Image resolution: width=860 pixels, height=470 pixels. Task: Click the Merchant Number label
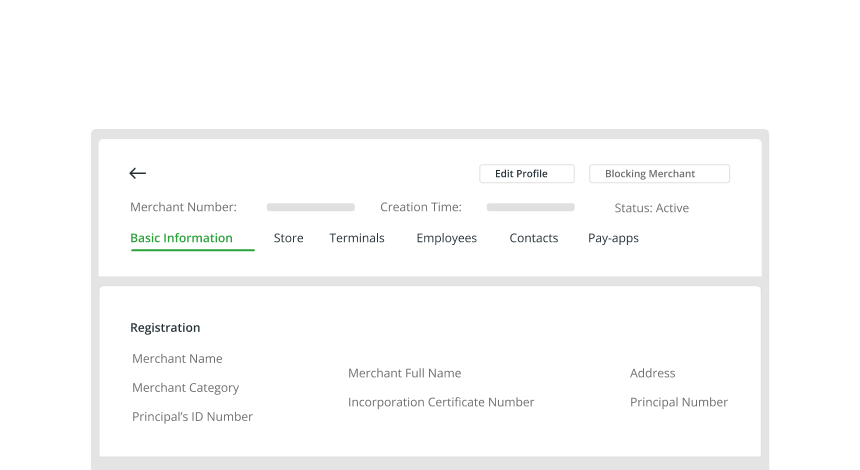(183, 207)
